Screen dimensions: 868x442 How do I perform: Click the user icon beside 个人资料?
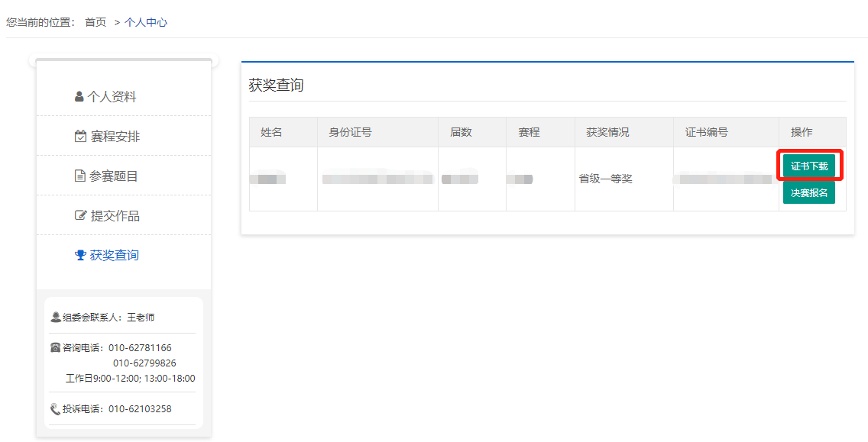pyautogui.click(x=79, y=97)
